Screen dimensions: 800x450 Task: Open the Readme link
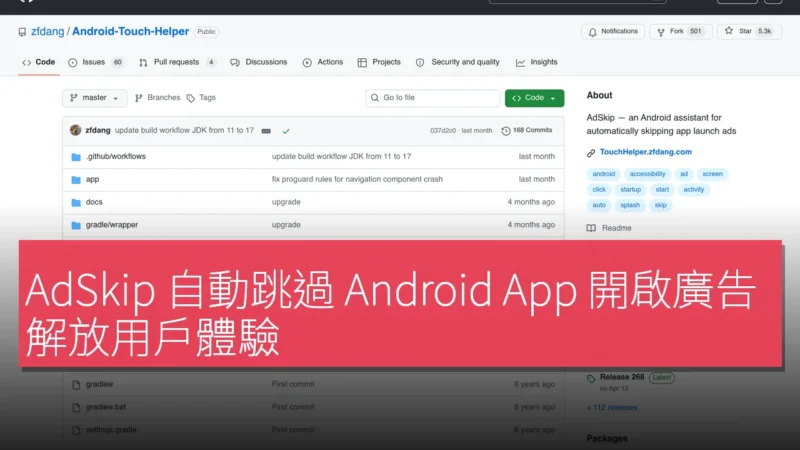[x=616, y=228]
